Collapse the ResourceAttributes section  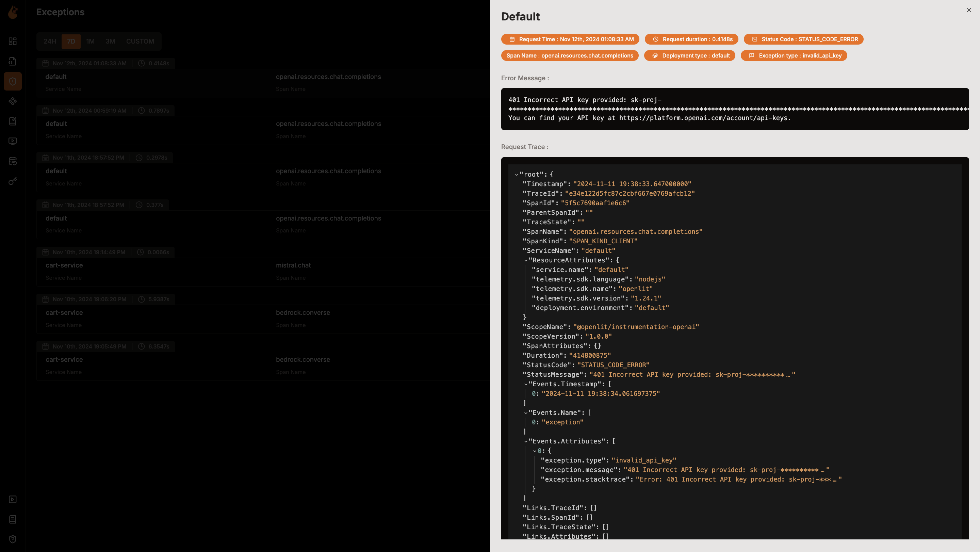526,260
